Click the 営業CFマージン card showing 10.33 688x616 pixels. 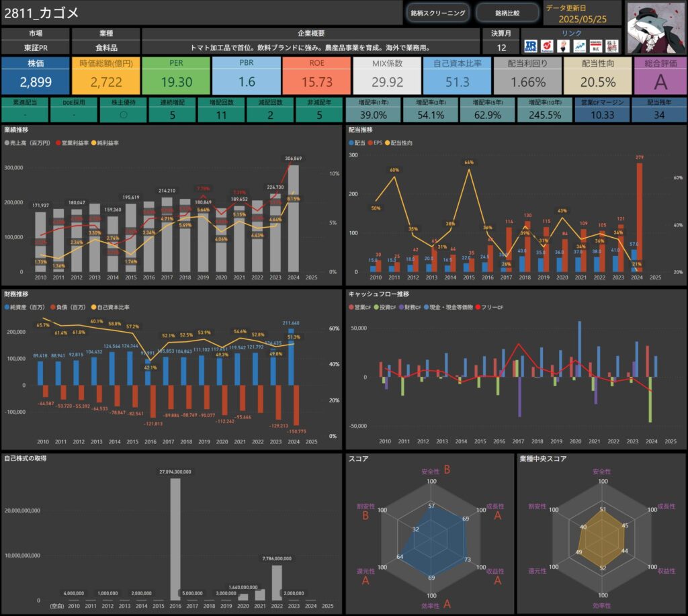(603, 109)
